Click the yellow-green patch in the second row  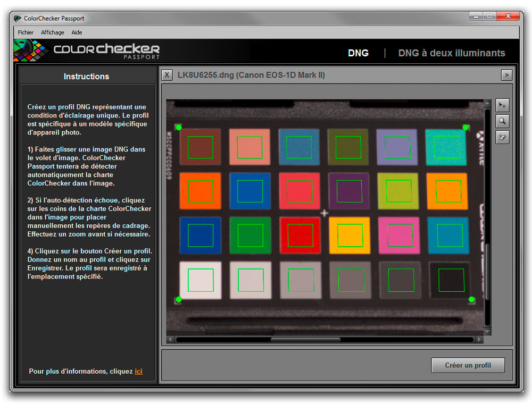[398, 191]
